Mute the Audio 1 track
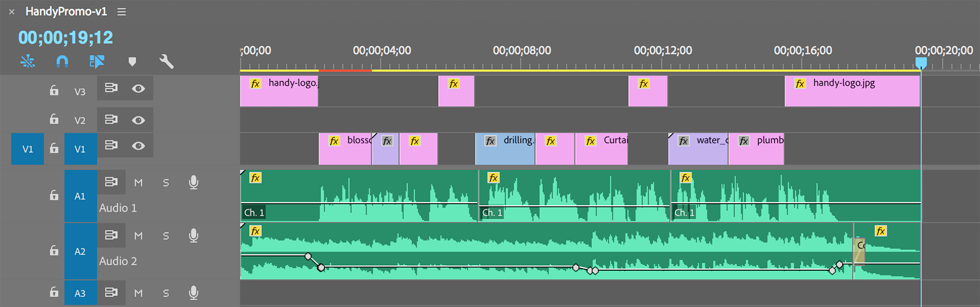This screenshot has height=307, width=980. click(x=139, y=182)
